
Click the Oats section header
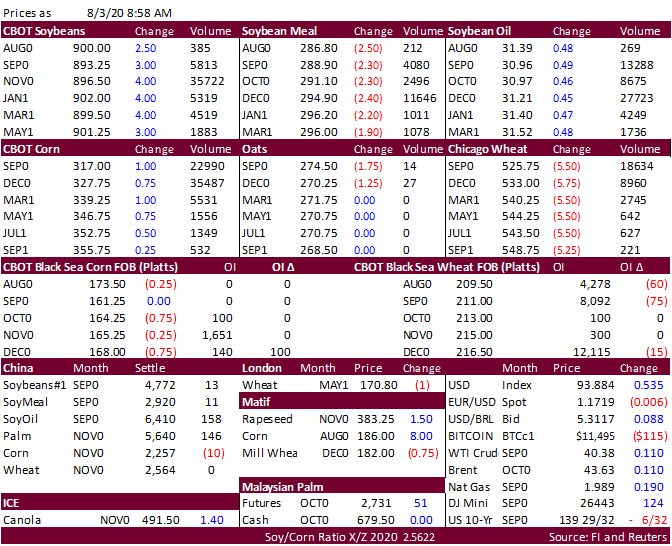point(255,149)
